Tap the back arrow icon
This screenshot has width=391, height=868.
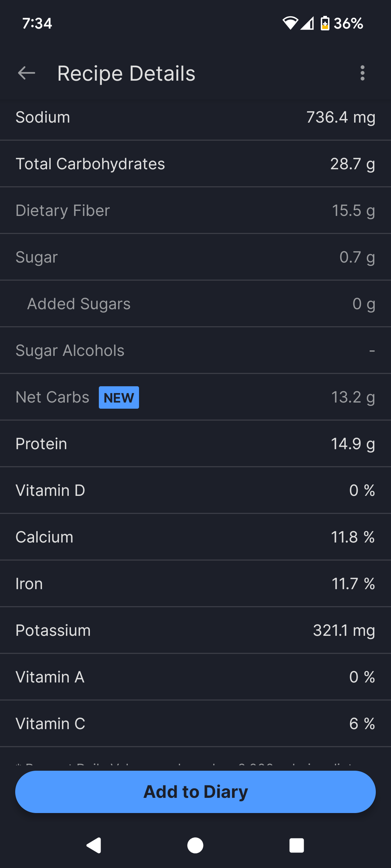point(26,73)
